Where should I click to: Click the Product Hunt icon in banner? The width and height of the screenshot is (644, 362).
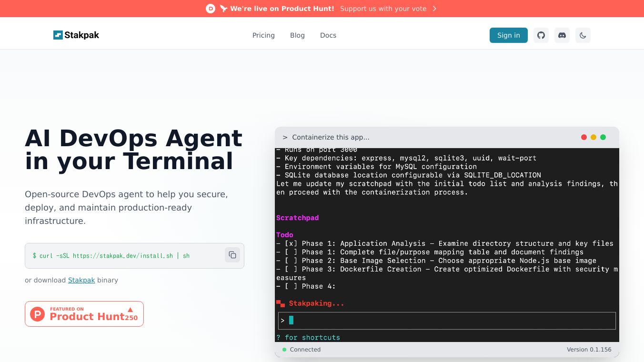click(211, 9)
